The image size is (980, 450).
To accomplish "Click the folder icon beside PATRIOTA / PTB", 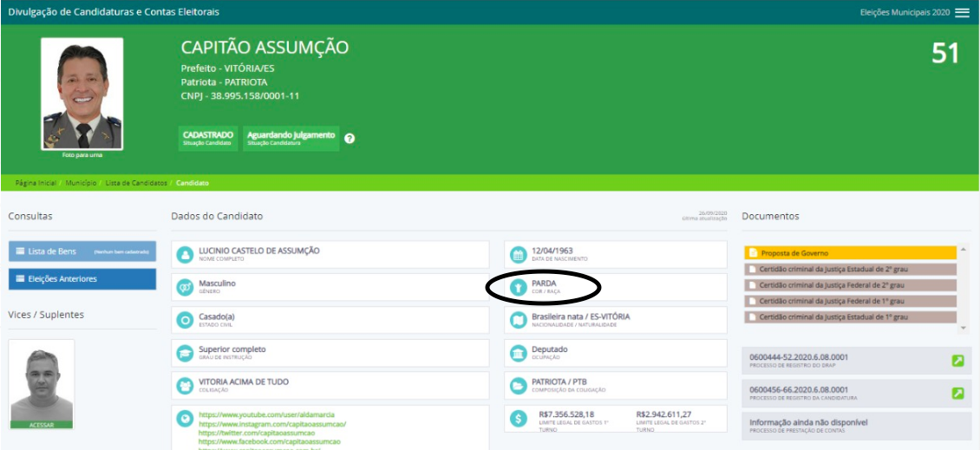I will [518, 386].
